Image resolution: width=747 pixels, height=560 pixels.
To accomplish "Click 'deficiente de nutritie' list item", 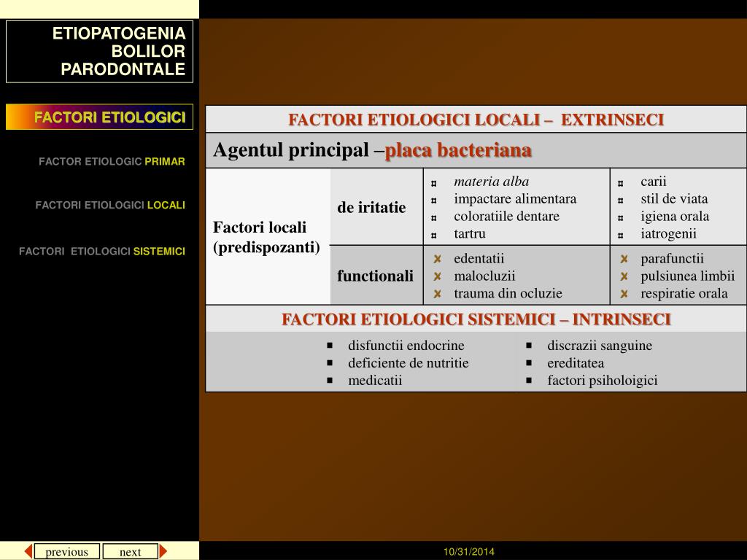I will pyautogui.click(x=409, y=363).
